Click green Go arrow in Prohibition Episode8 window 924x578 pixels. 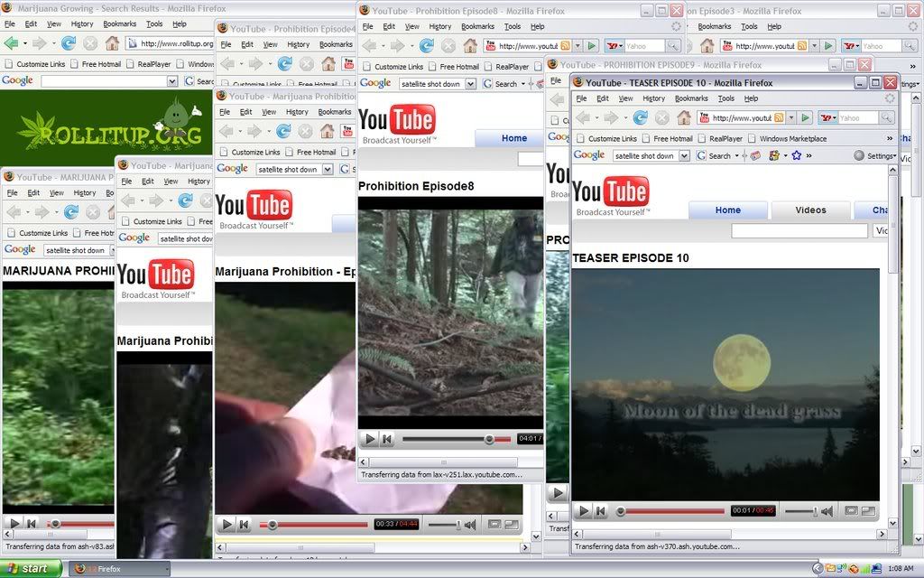tap(592, 45)
